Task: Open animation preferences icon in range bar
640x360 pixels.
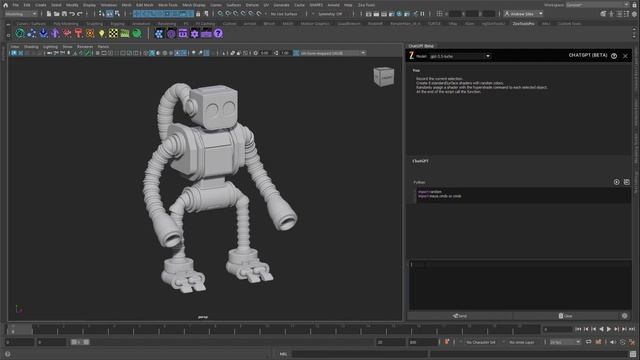Action: tap(632, 342)
